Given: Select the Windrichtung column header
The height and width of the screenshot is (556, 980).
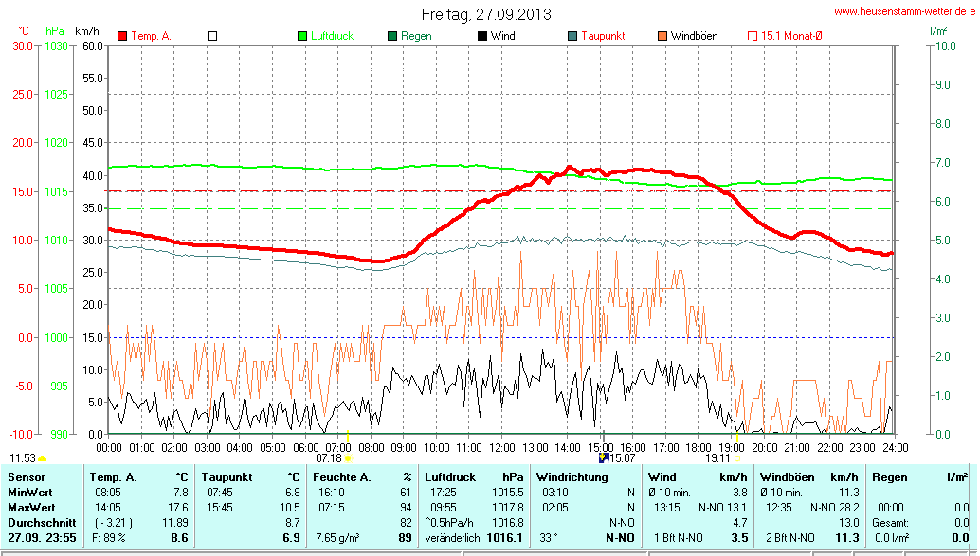Looking at the screenshot, I should click(x=572, y=477).
